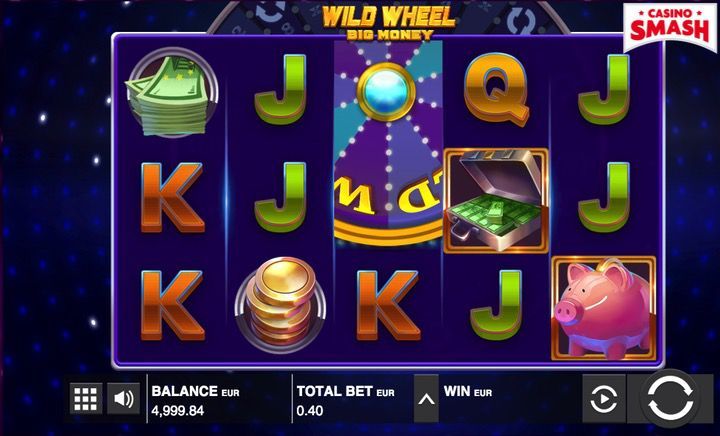Click the Wild Wheel Big Money title

[x=388, y=22]
